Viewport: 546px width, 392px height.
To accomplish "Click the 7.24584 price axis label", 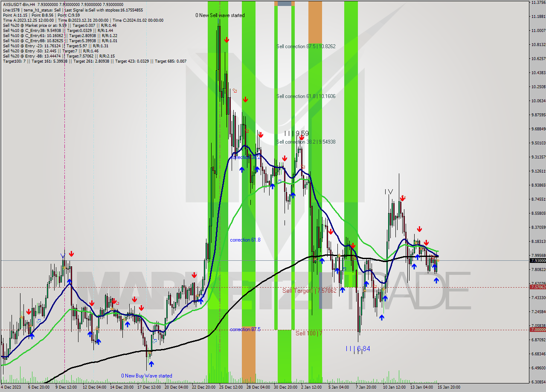I will point(538,311).
